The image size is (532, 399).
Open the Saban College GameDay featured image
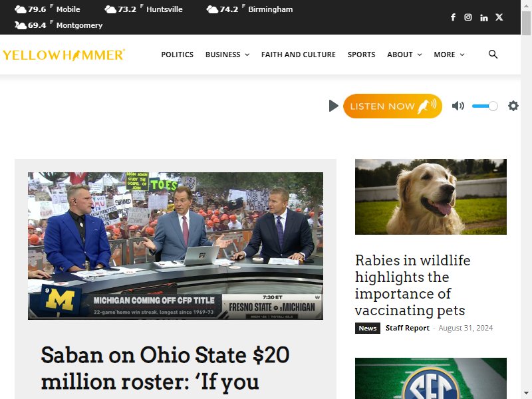[176, 245]
